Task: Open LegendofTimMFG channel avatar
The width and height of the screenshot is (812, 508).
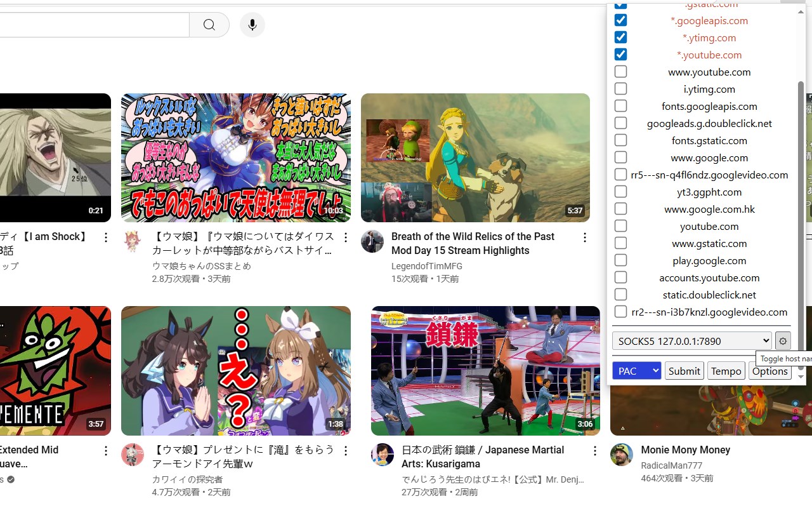Action: 372,241
